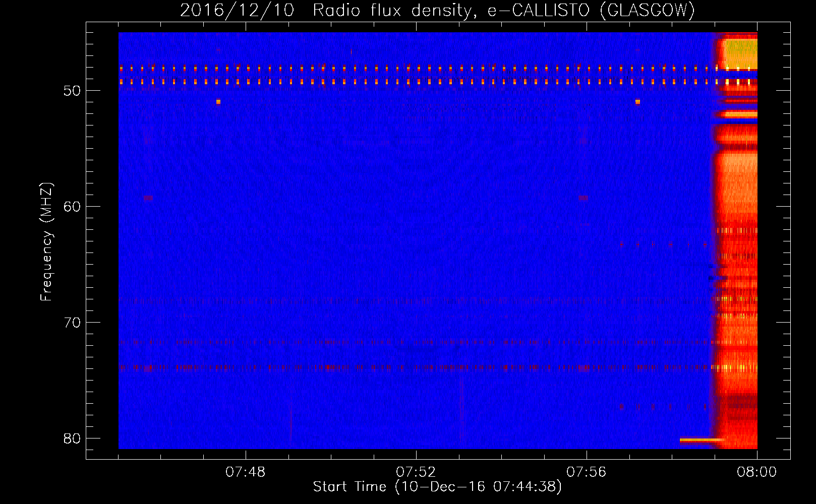
Task: Select the '07:52' time axis label
Action: (x=416, y=472)
